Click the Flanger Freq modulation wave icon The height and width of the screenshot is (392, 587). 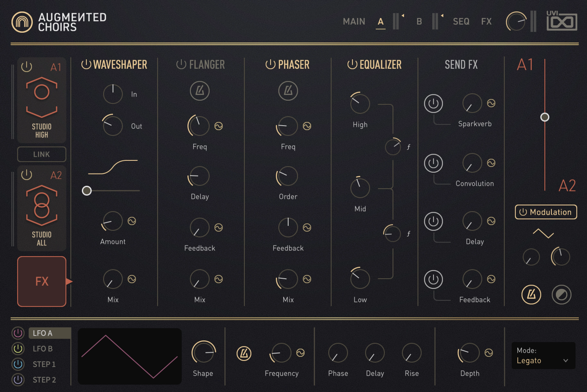coord(219,126)
